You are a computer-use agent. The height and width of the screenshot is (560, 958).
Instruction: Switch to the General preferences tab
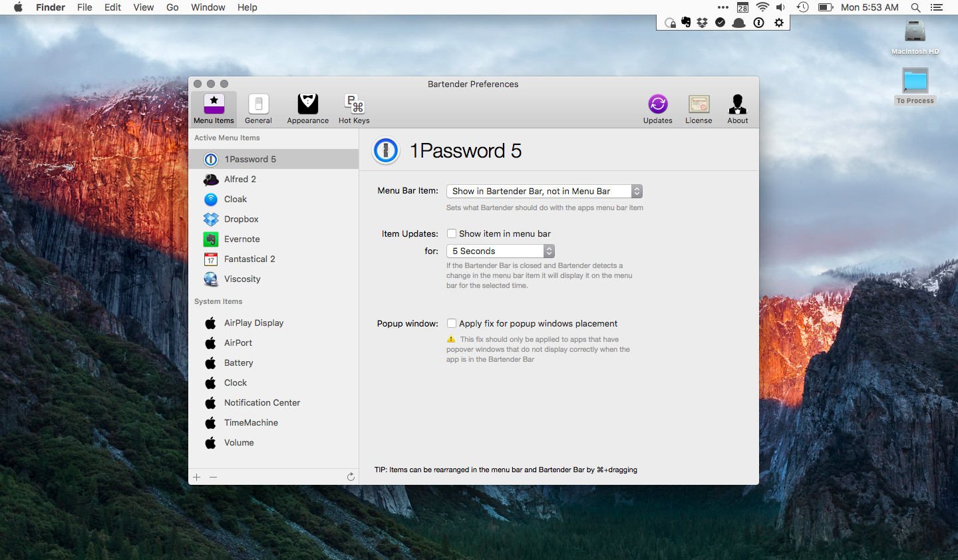pos(258,108)
